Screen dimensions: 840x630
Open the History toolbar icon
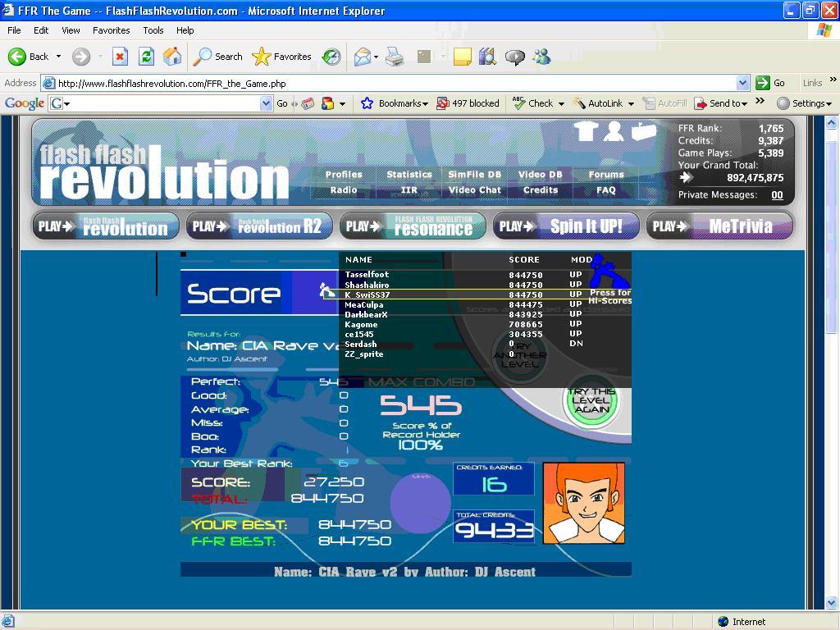coord(331,57)
